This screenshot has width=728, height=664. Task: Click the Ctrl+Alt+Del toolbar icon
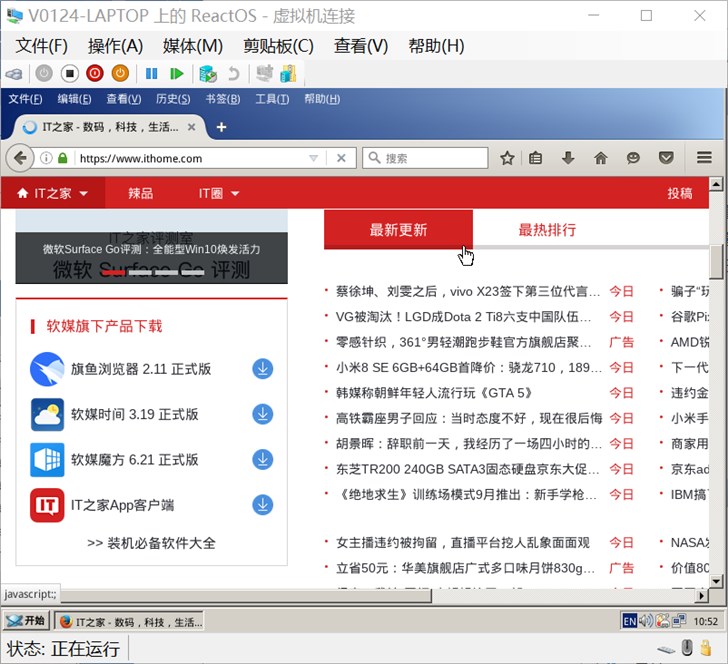tap(14, 74)
